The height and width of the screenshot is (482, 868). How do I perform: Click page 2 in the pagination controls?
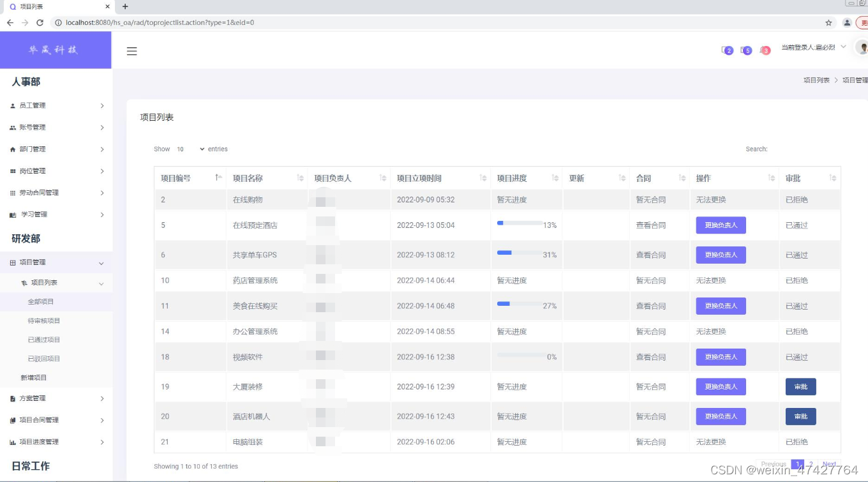(x=811, y=464)
